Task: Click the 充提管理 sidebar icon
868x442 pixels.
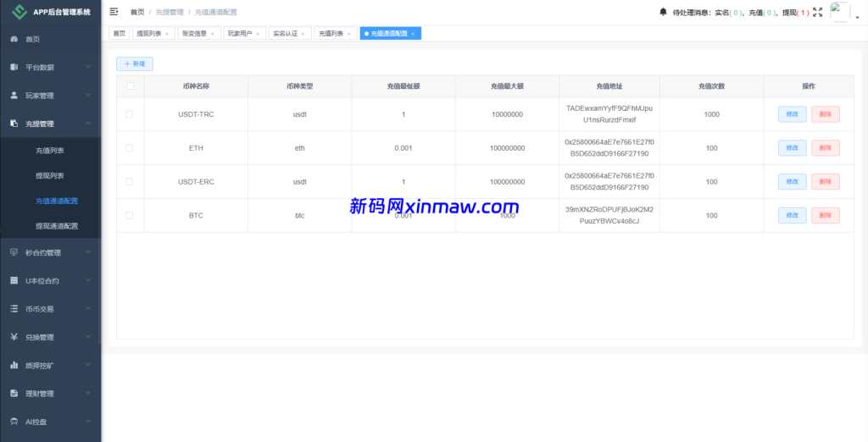Action: click(x=14, y=124)
